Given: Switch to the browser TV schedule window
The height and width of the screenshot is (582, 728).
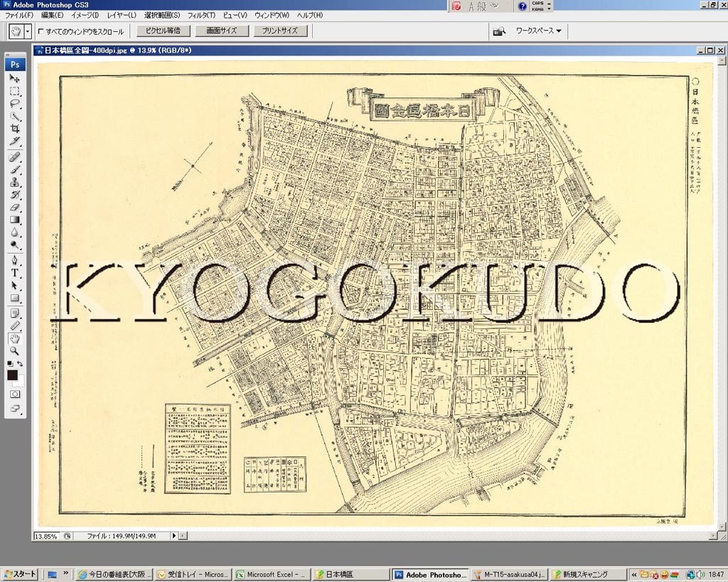Looking at the screenshot, I should click(x=114, y=575).
